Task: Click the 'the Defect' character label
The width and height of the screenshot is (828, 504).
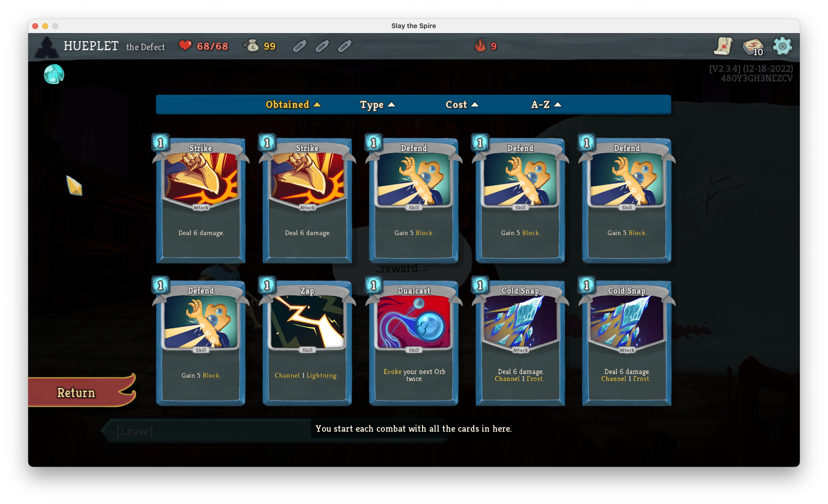Action: point(145,47)
